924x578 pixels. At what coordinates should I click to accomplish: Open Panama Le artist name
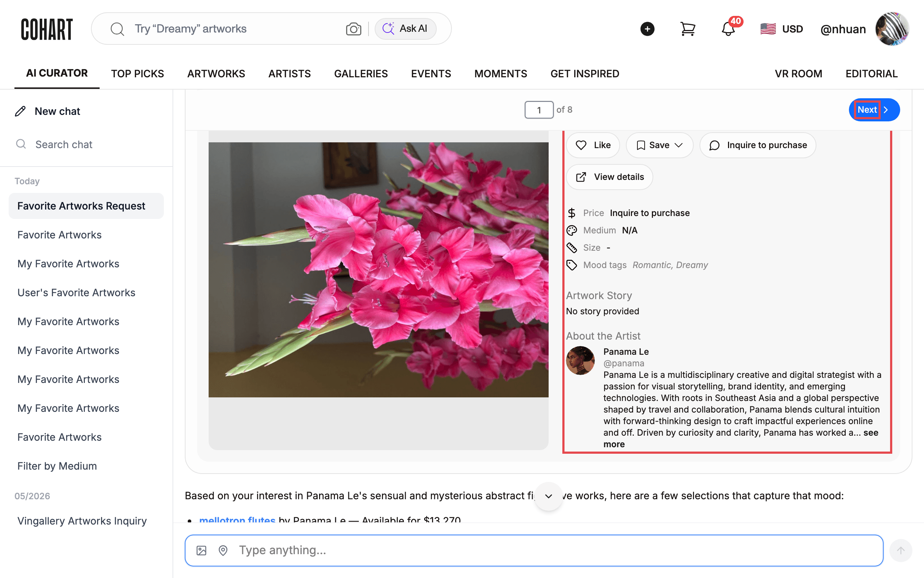pyautogui.click(x=626, y=351)
